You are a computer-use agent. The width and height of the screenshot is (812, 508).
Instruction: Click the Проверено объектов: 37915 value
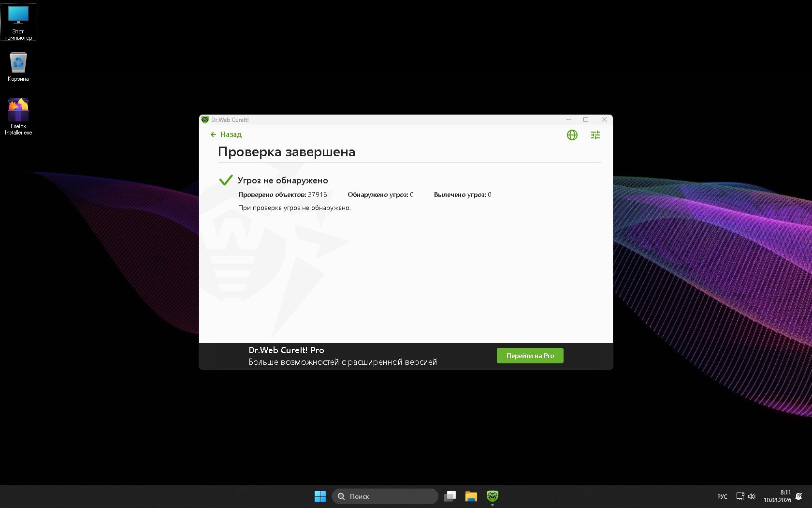point(282,194)
